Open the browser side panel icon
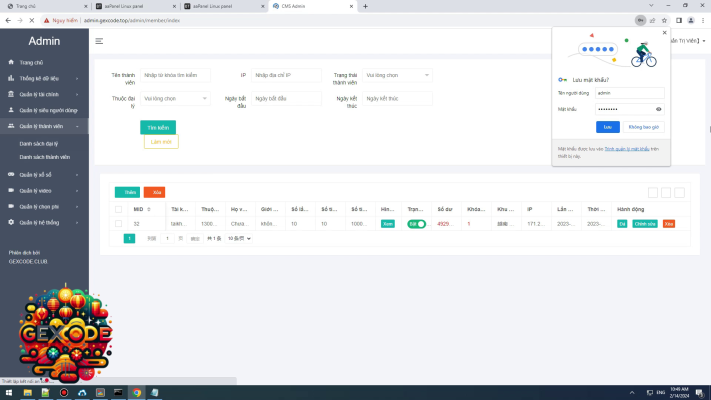 coord(679,20)
